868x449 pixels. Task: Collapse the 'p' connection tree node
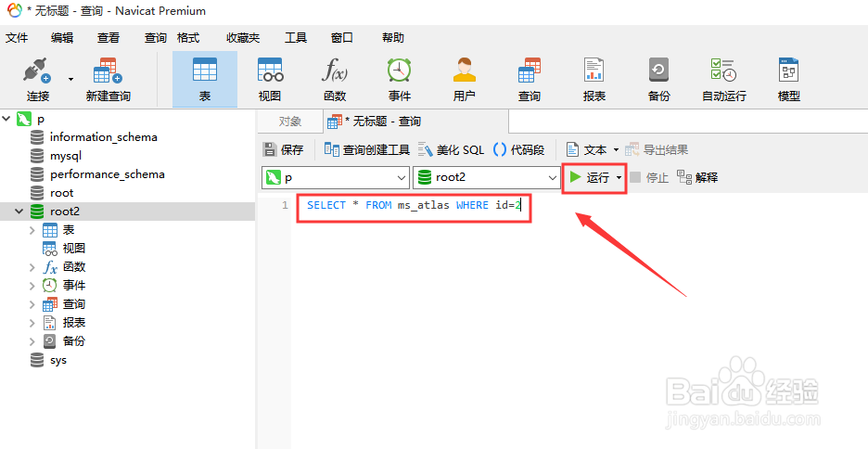point(6,119)
